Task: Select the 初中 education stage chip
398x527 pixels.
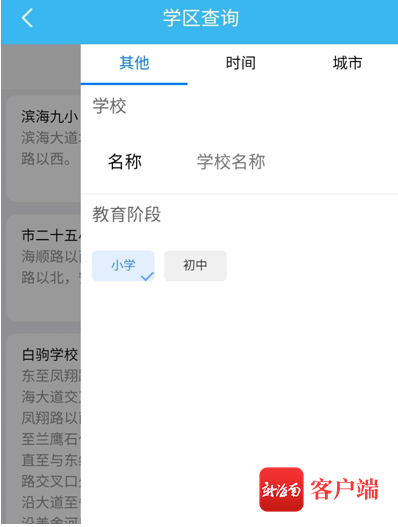Action: click(x=195, y=266)
